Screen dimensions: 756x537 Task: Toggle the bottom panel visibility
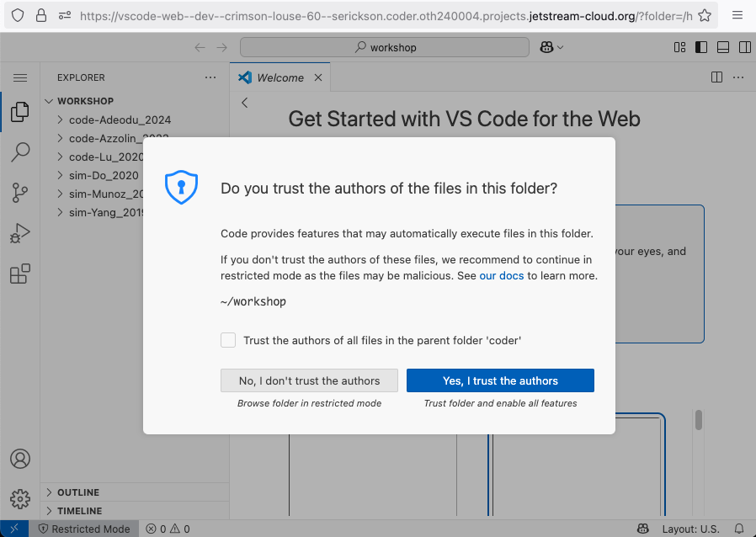[x=722, y=47]
